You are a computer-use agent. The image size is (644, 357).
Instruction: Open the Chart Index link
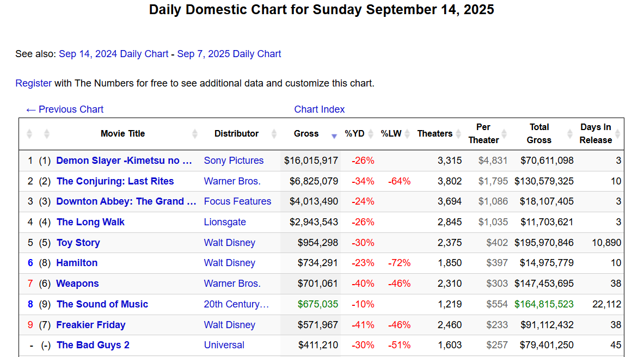320,109
